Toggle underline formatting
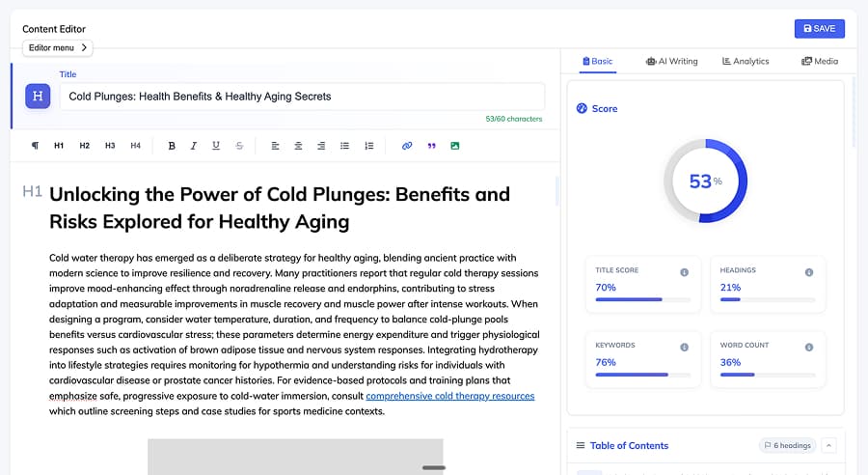 click(x=216, y=146)
